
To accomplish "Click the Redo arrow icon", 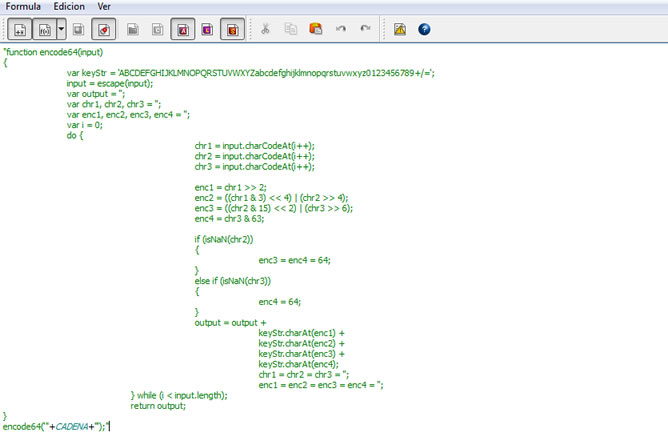I will pyautogui.click(x=365, y=29).
